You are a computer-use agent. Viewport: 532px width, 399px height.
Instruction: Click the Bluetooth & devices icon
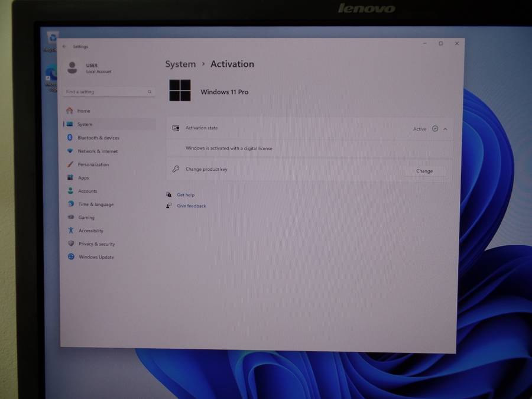point(70,138)
